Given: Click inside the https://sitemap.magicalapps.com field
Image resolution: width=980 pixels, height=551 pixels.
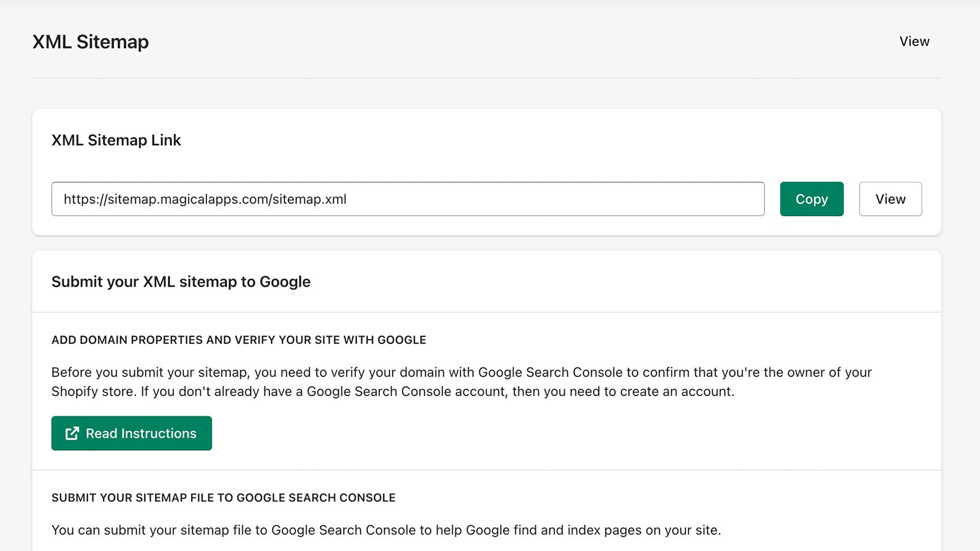Looking at the screenshot, I should click(407, 199).
